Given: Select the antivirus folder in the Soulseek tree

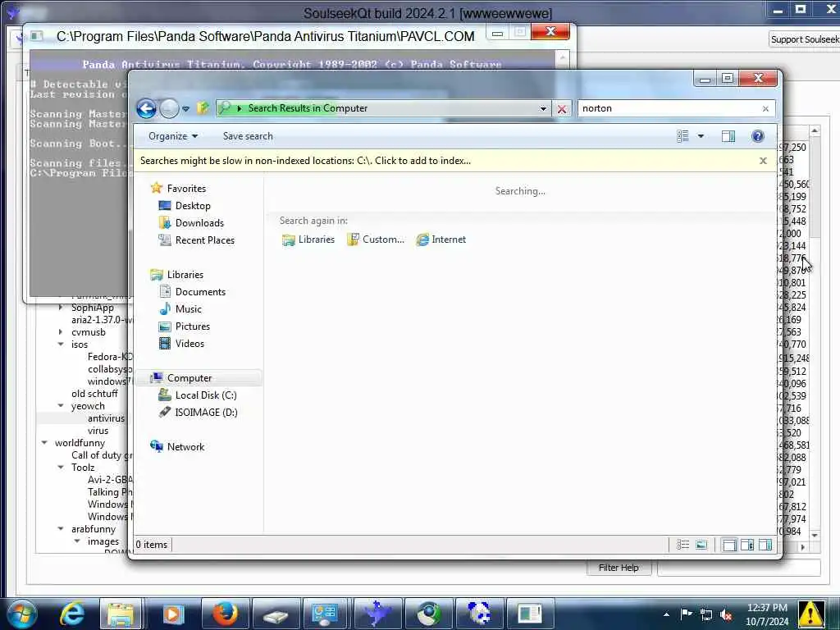Looking at the screenshot, I should (106, 418).
